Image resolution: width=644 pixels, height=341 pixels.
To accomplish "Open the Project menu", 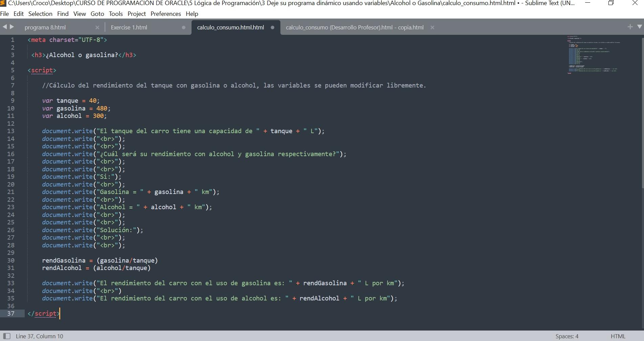I will coord(137,14).
